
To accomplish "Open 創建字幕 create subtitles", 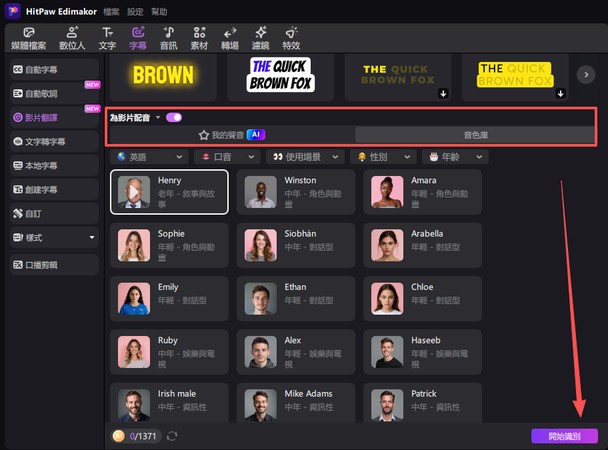I will coord(54,190).
